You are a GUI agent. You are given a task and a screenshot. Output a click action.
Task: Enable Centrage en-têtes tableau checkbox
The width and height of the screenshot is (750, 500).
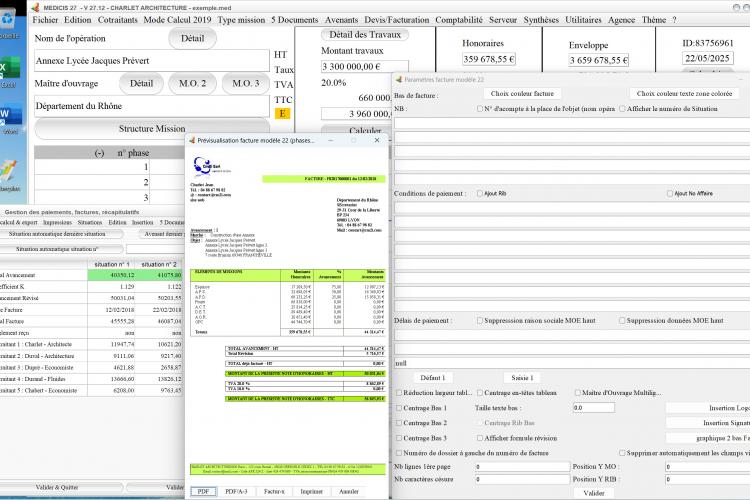click(480, 393)
